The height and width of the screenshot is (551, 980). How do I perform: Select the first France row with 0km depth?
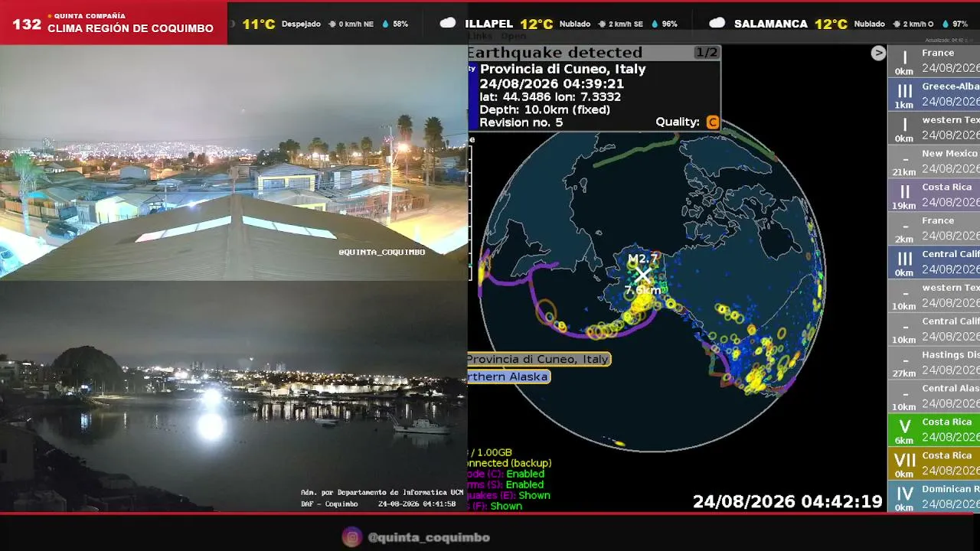[x=934, y=61]
